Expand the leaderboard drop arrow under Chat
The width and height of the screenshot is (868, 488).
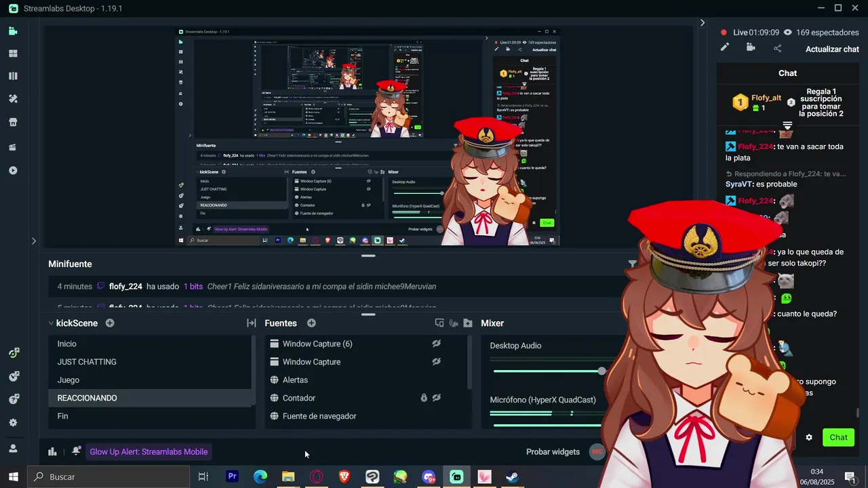[787, 125]
